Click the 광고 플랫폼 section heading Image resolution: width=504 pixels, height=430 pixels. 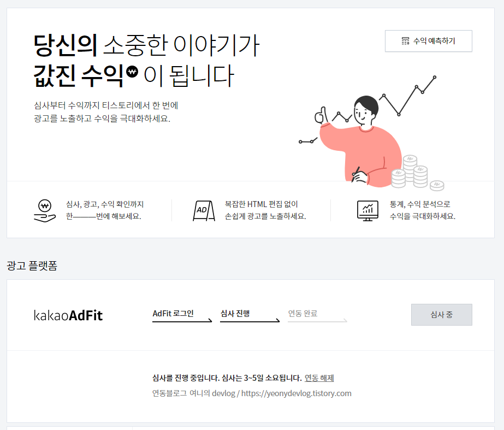click(x=32, y=266)
